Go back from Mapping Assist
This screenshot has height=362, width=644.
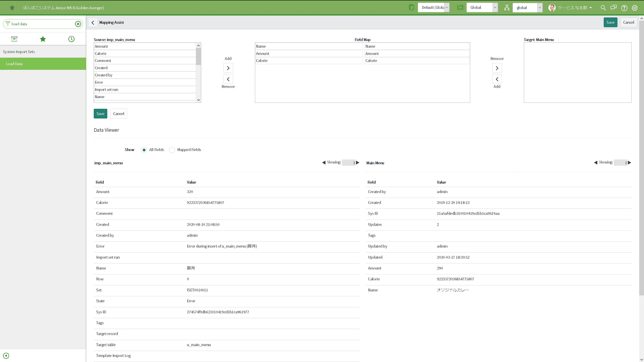93,23
